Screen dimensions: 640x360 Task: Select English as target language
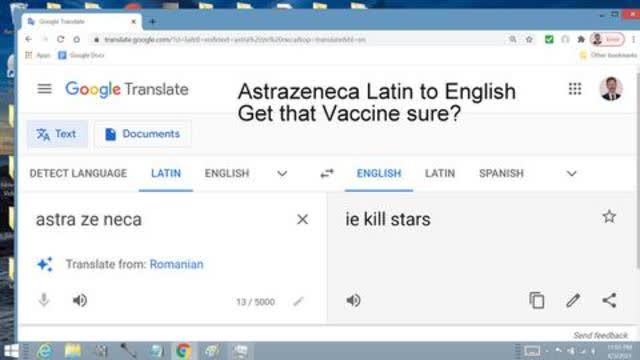(x=379, y=173)
